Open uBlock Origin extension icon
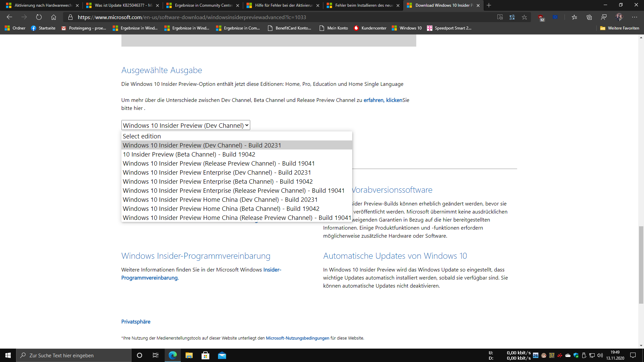 [541, 17]
